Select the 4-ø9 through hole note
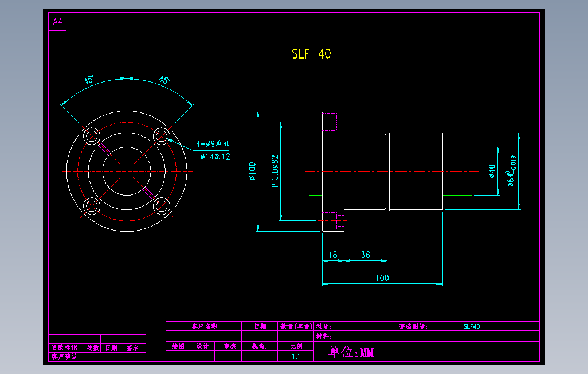 (212, 143)
